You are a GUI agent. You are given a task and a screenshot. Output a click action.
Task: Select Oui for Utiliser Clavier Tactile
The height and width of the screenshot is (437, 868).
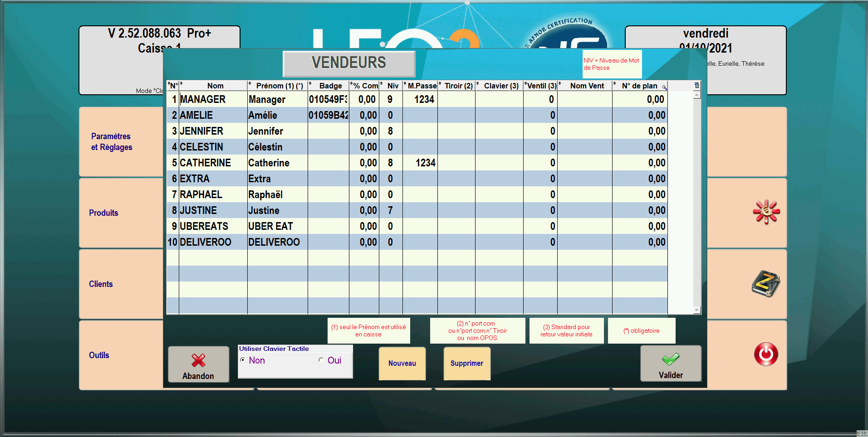tap(321, 360)
